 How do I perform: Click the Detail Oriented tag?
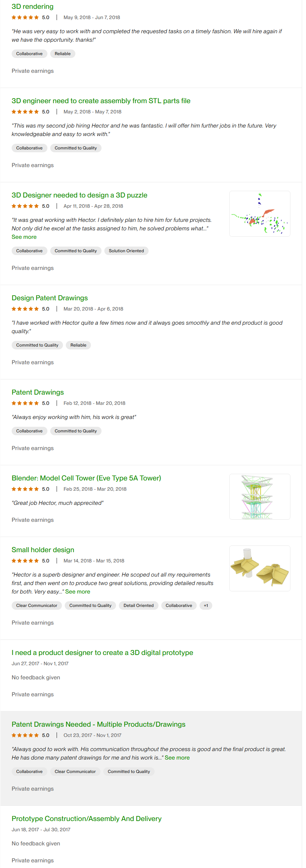tap(138, 606)
